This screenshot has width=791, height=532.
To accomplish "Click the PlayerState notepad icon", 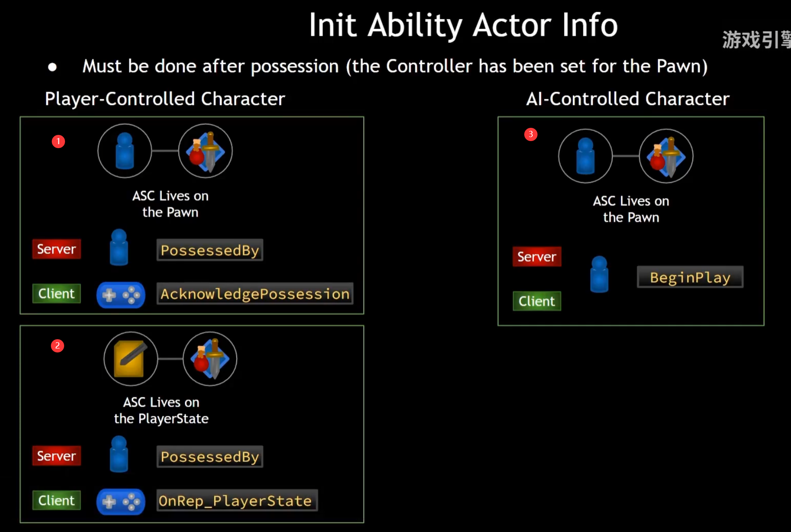I will [131, 359].
